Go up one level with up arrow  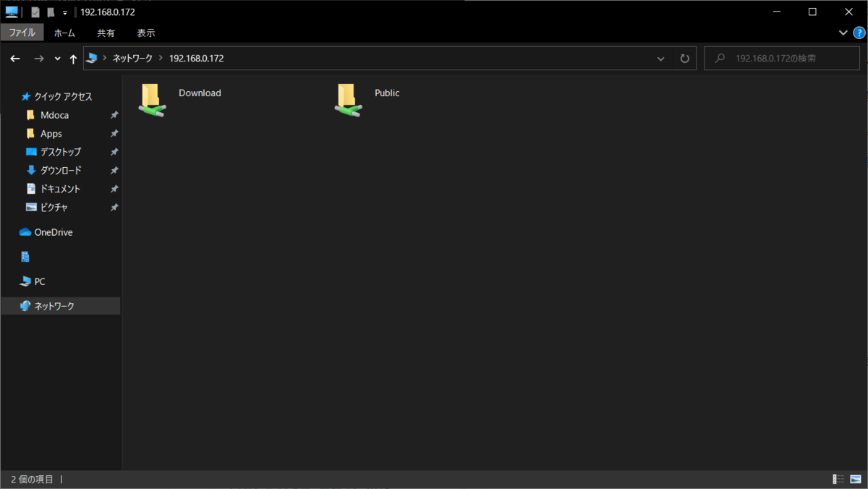73,59
